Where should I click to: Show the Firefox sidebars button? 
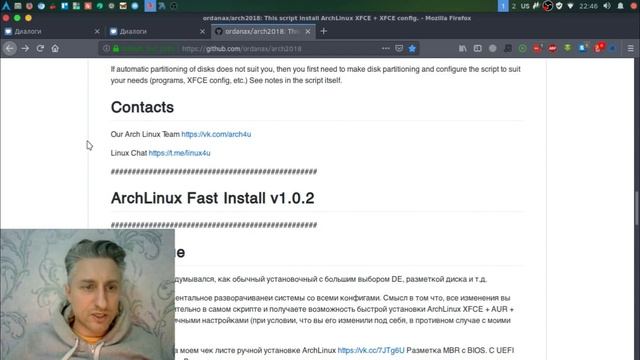coord(478,49)
